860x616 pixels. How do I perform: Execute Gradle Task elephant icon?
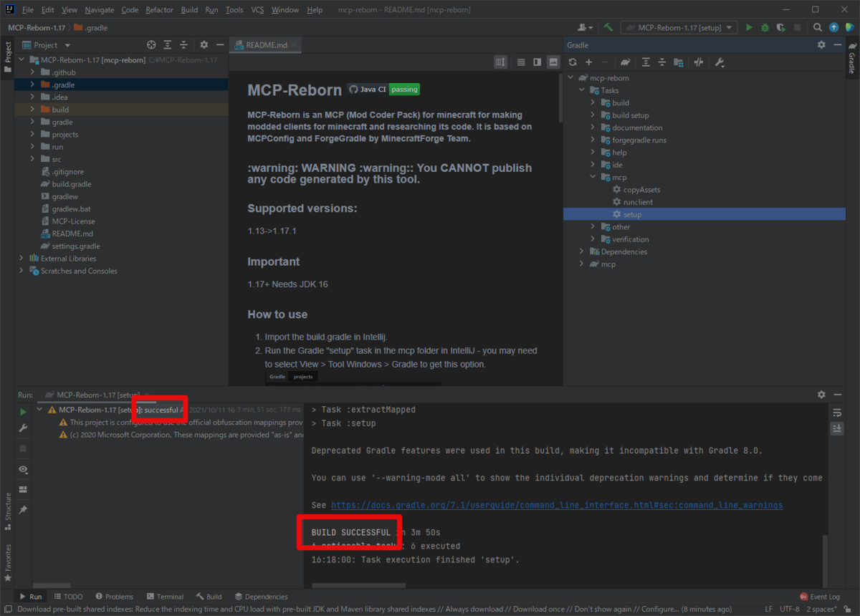tap(625, 62)
